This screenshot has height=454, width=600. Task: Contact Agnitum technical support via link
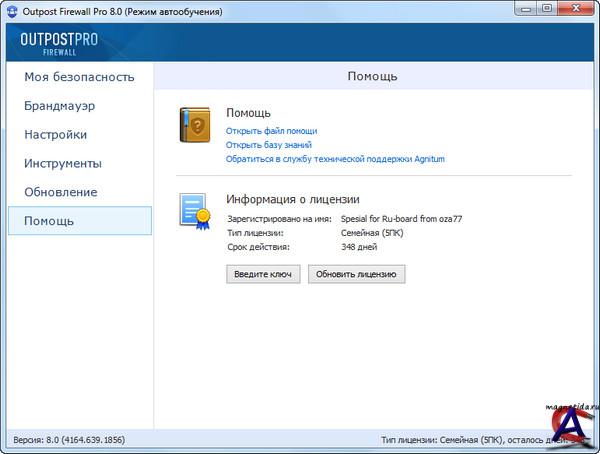point(335,159)
